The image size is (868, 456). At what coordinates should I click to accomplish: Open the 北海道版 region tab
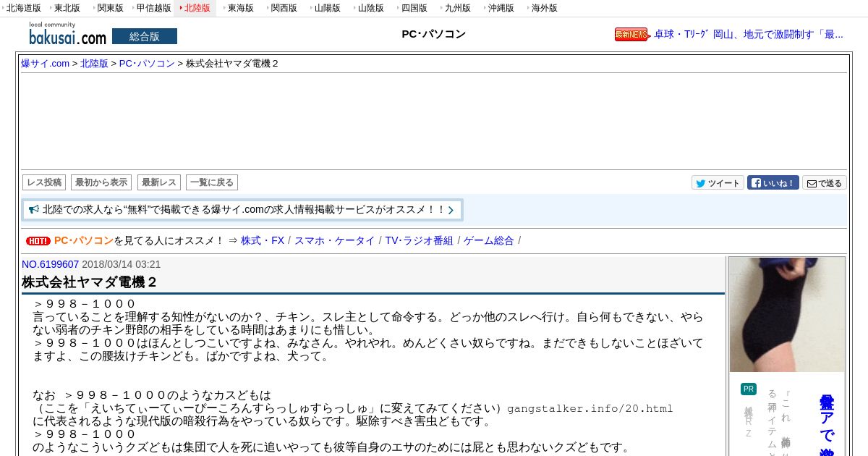click(22, 8)
